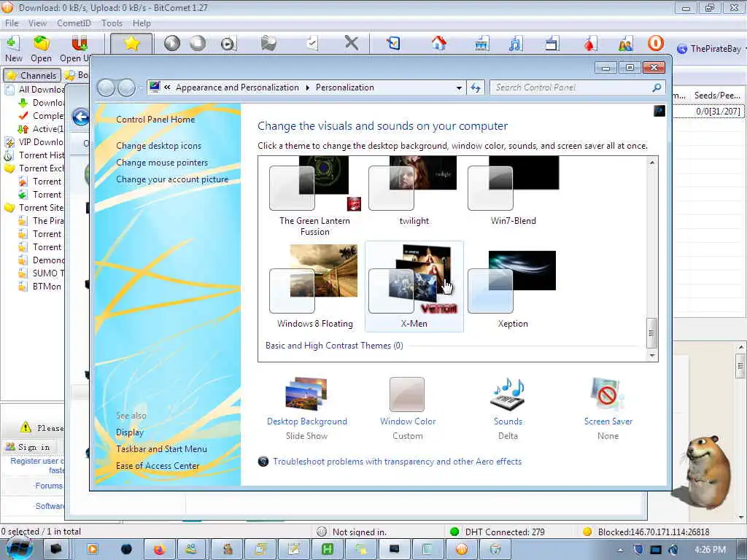Click Control Panel Home link
The width and height of the screenshot is (747, 560).
[155, 120]
